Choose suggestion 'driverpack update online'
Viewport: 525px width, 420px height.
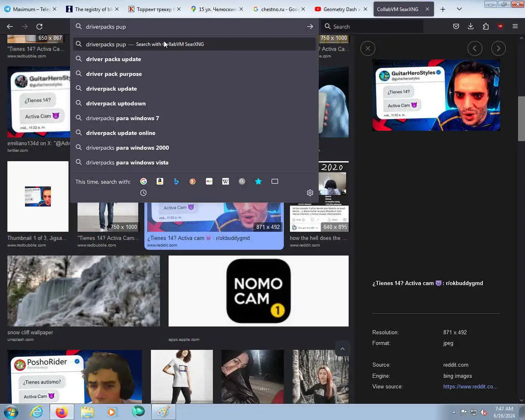click(194, 133)
